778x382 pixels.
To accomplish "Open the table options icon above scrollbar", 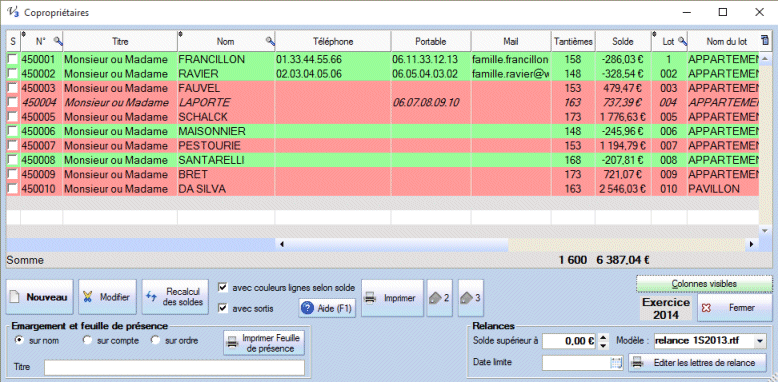I will tap(765, 41).
